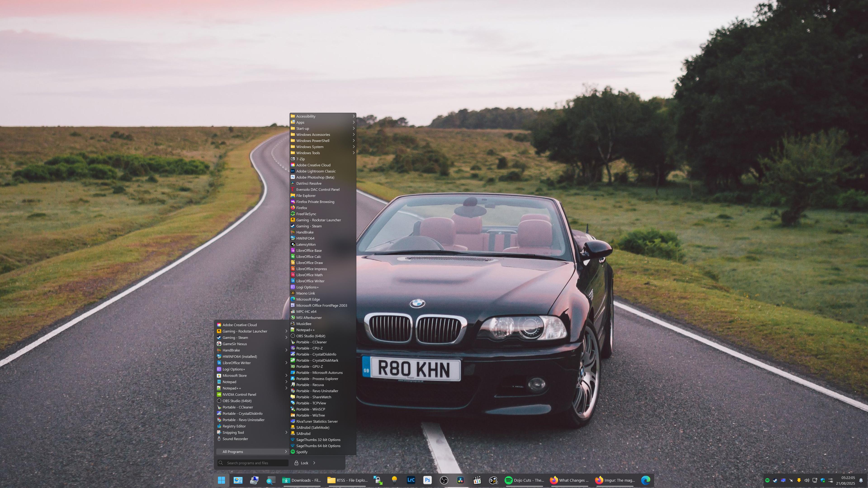868x488 pixels.
Task: Open Lightroom Classic from the taskbar
Action: pos(411,480)
